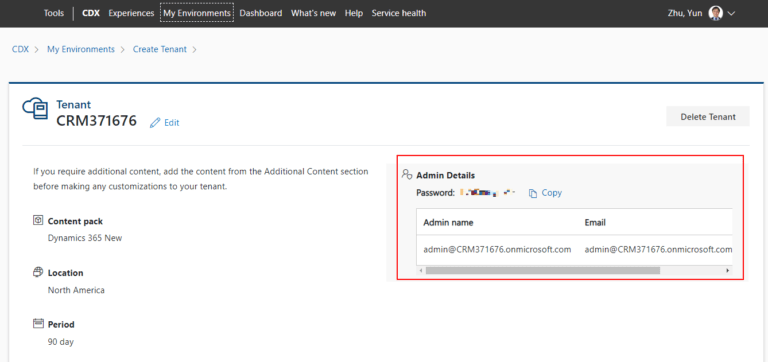The width and height of the screenshot is (768, 362).
Task: Click the Content pack icon
Action: pyautogui.click(x=38, y=220)
